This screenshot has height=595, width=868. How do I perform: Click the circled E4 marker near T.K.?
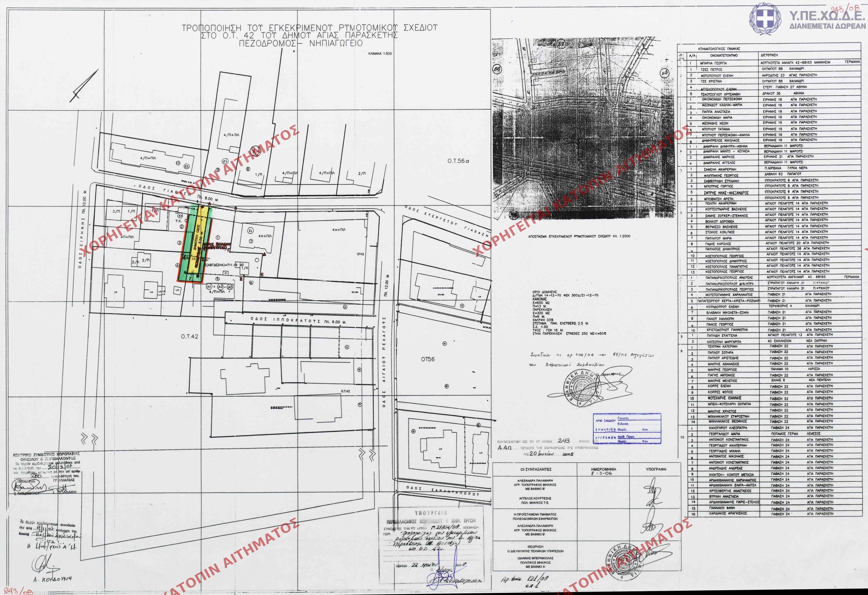tap(180, 215)
